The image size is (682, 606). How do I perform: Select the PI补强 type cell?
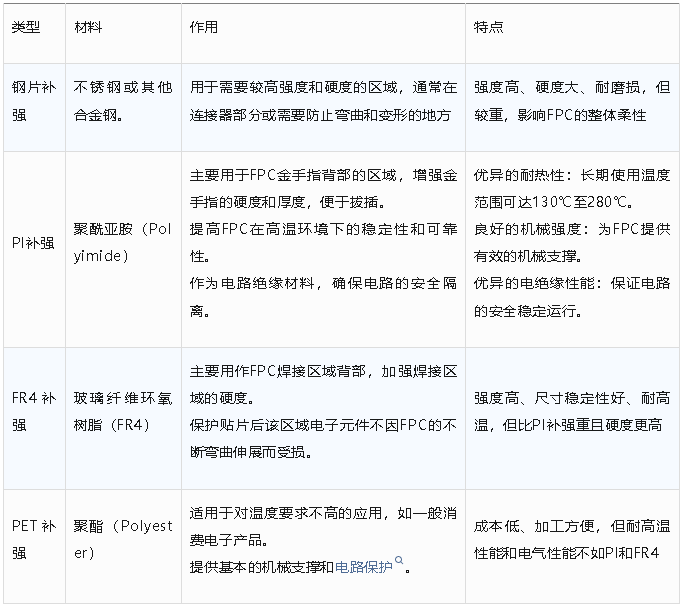pos(33,243)
